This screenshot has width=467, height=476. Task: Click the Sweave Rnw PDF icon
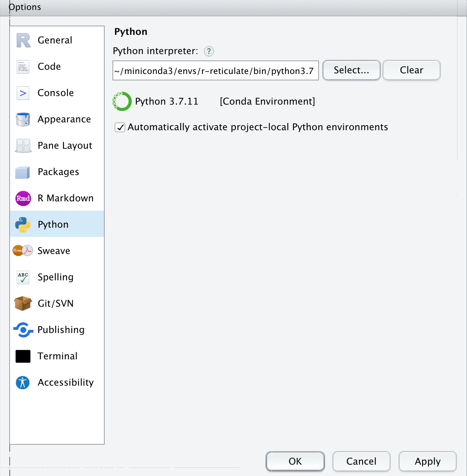pos(23,251)
